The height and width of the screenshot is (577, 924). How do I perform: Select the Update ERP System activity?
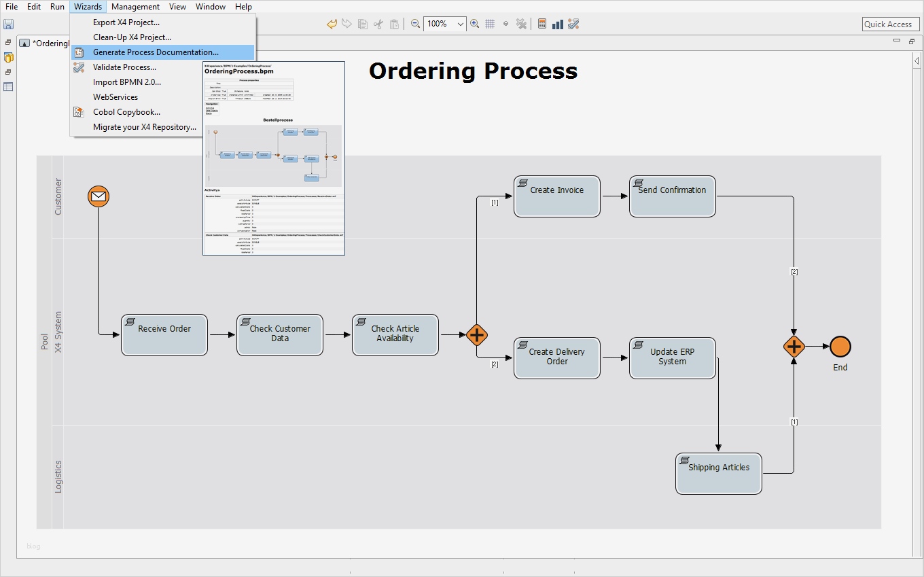click(673, 358)
